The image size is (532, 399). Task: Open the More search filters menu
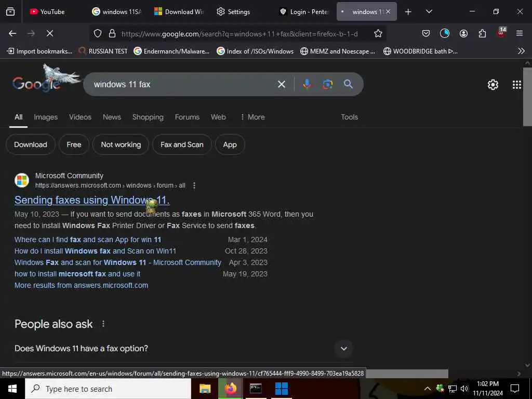point(252,117)
